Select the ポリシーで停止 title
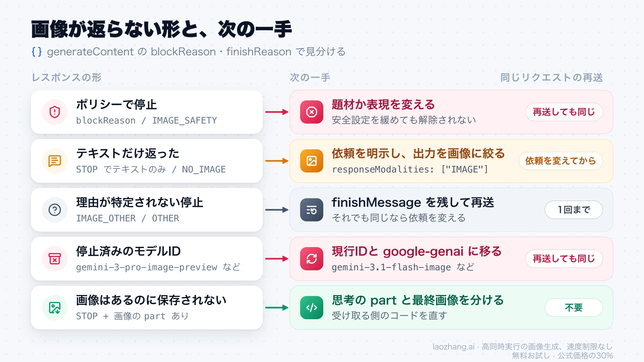The image size is (644, 362). (x=117, y=105)
